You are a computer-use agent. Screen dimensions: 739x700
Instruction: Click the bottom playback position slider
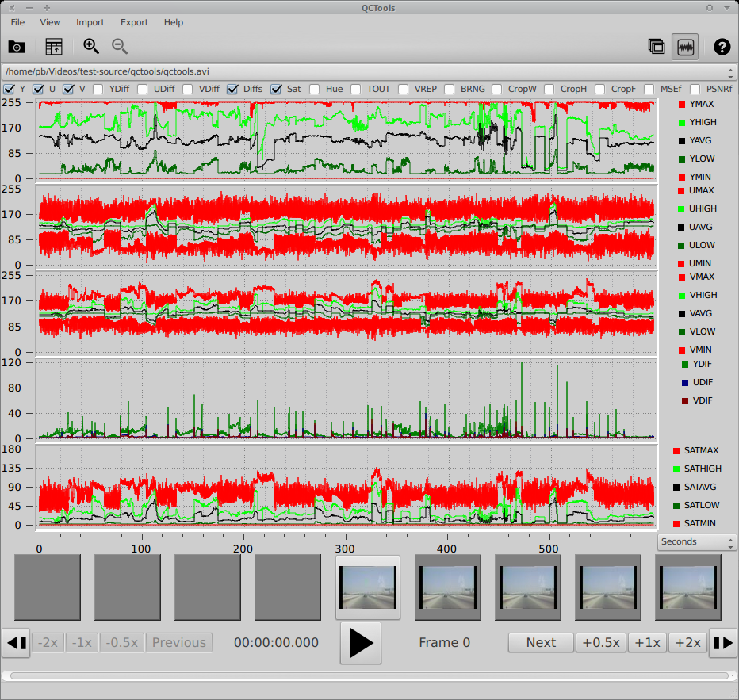369,676
